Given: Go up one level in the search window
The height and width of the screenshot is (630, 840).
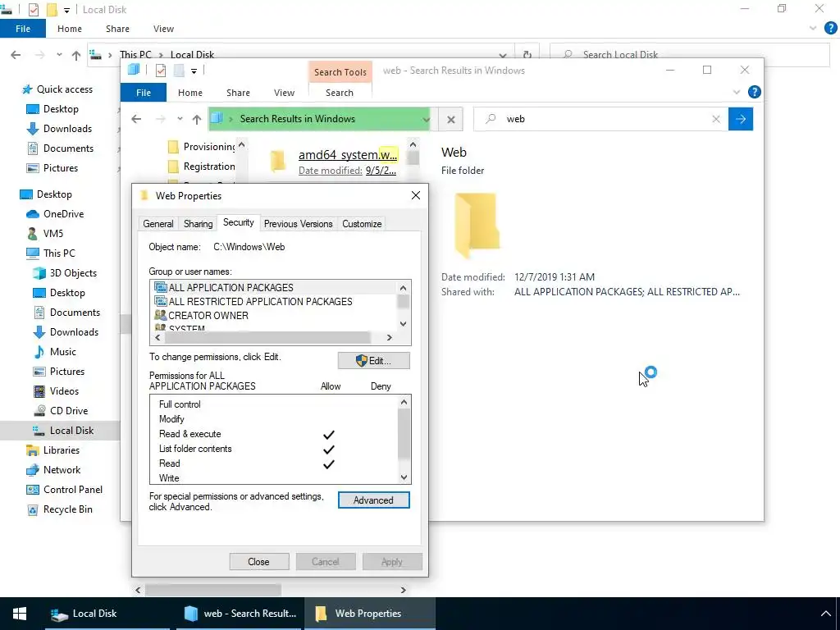Looking at the screenshot, I should tap(197, 120).
